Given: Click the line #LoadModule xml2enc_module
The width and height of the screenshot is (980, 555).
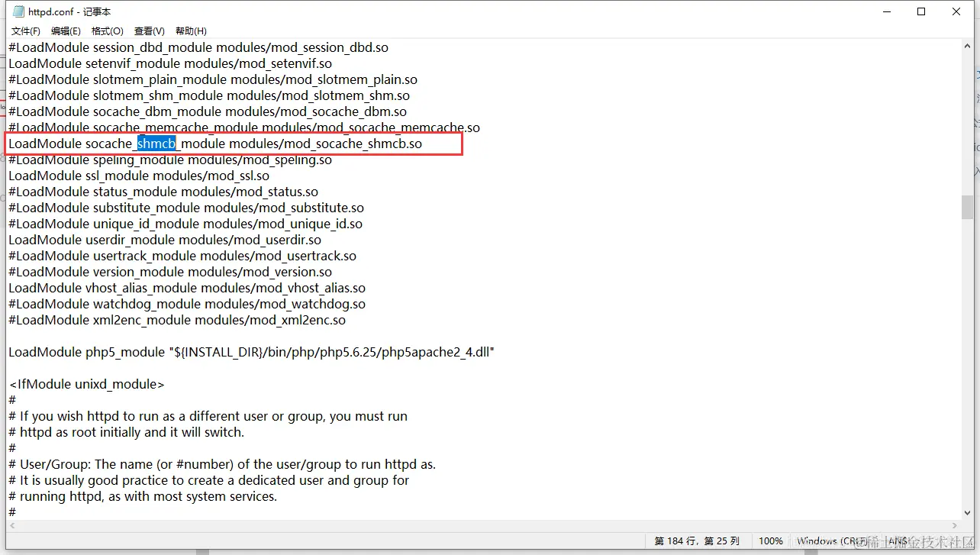Looking at the screenshot, I should coord(177,320).
